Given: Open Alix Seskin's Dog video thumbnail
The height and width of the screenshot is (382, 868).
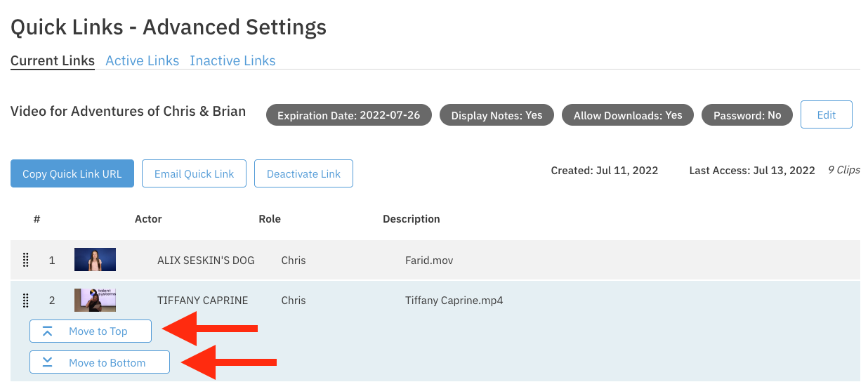Looking at the screenshot, I should click(x=95, y=260).
